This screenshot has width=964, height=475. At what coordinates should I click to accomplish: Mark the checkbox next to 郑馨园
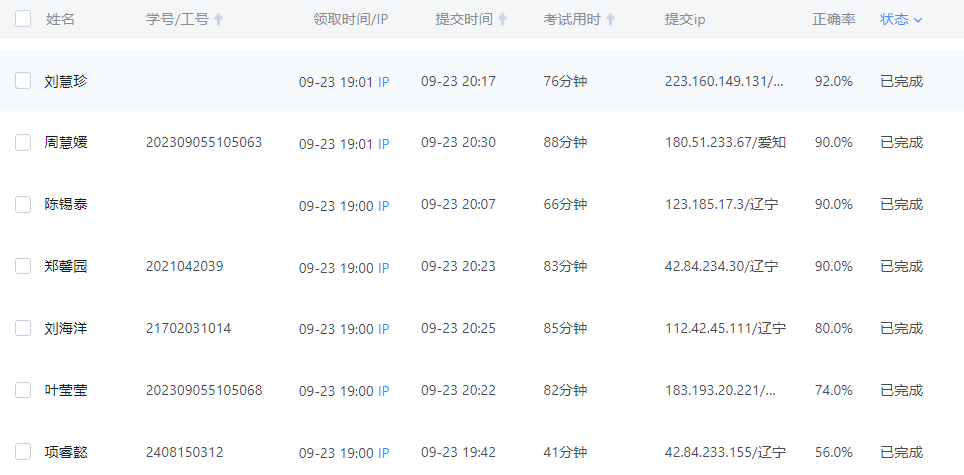pos(23,267)
